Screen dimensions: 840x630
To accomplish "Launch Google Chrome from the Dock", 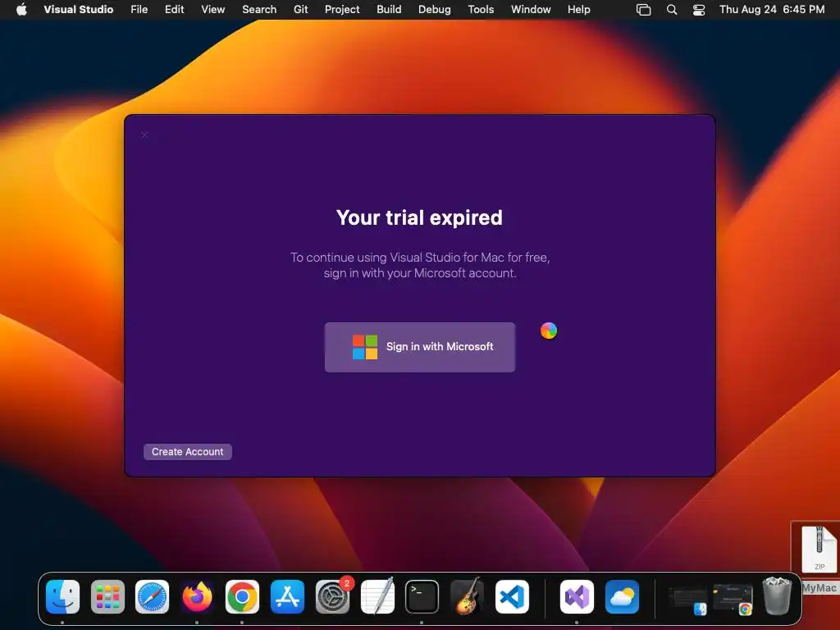I will click(x=242, y=596).
